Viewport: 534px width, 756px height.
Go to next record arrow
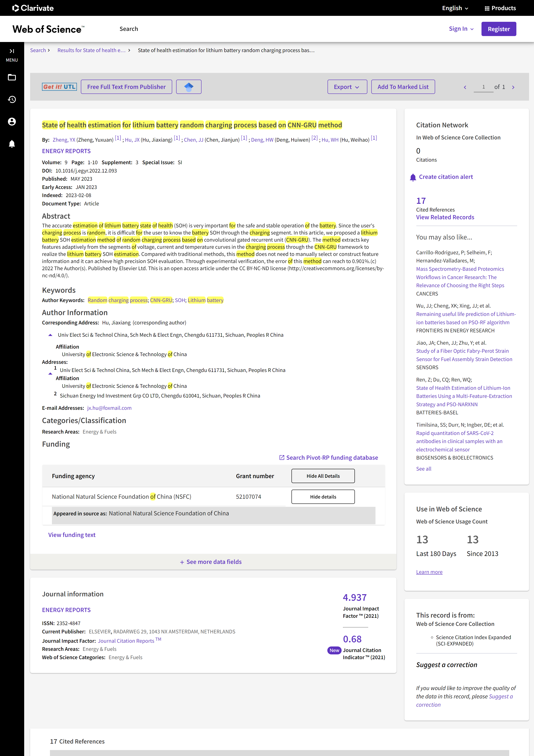click(x=513, y=87)
